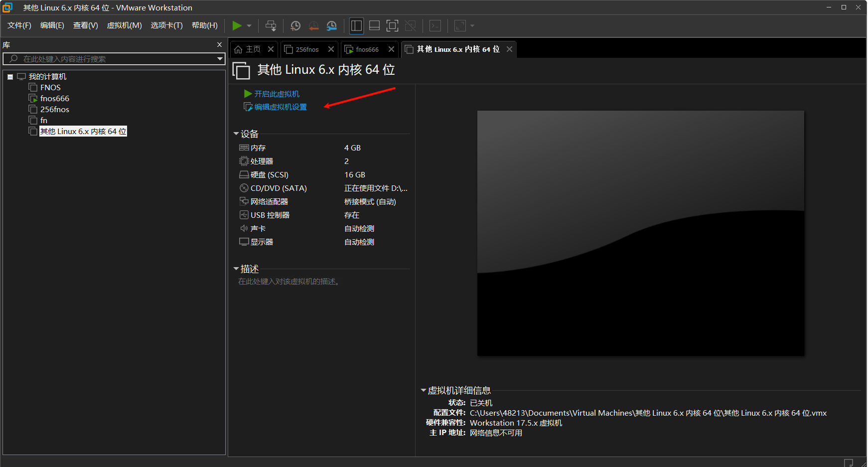
Task: Click the virtual machine screen preview thumbnail
Action: pos(641,233)
